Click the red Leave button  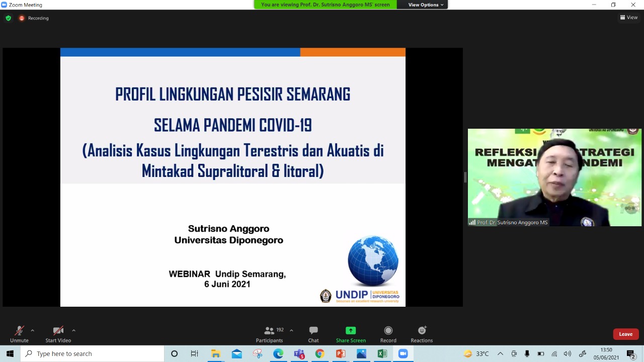coord(626,334)
